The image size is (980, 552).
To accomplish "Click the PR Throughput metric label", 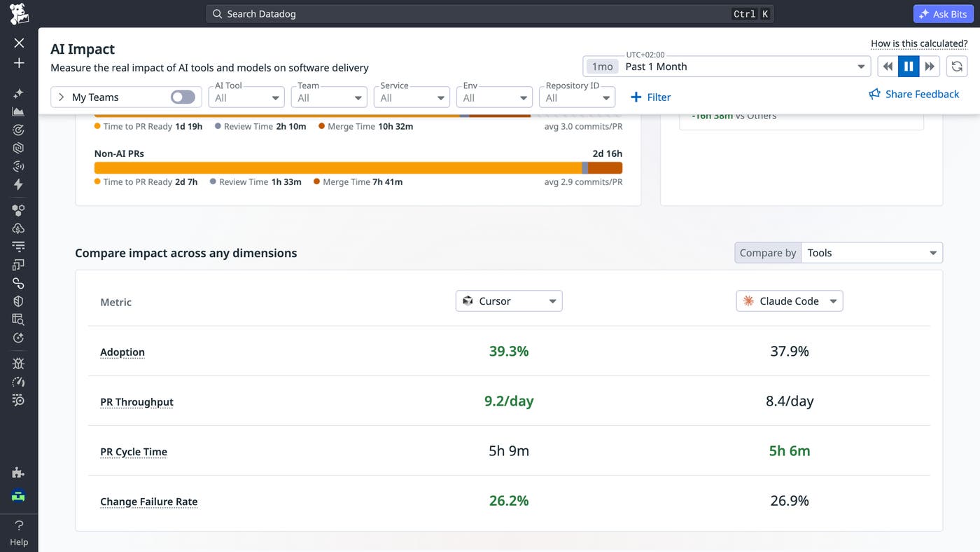I will [x=136, y=402].
